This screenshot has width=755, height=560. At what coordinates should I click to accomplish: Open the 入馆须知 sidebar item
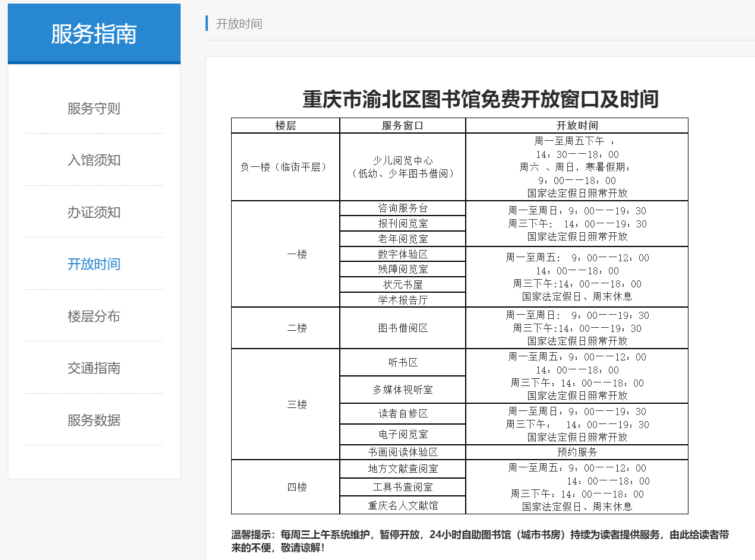pos(94,160)
